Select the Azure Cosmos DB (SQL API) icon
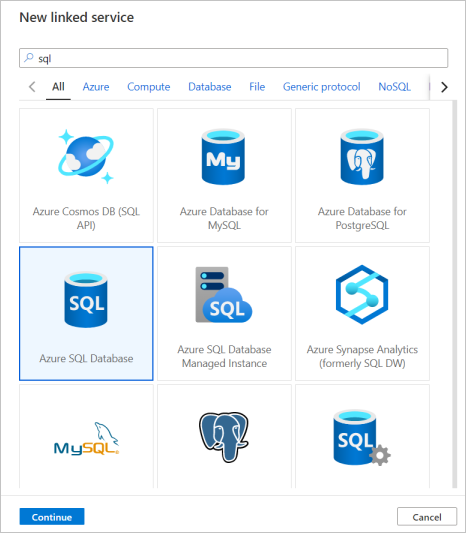The height and width of the screenshot is (533, 466). 86,157
